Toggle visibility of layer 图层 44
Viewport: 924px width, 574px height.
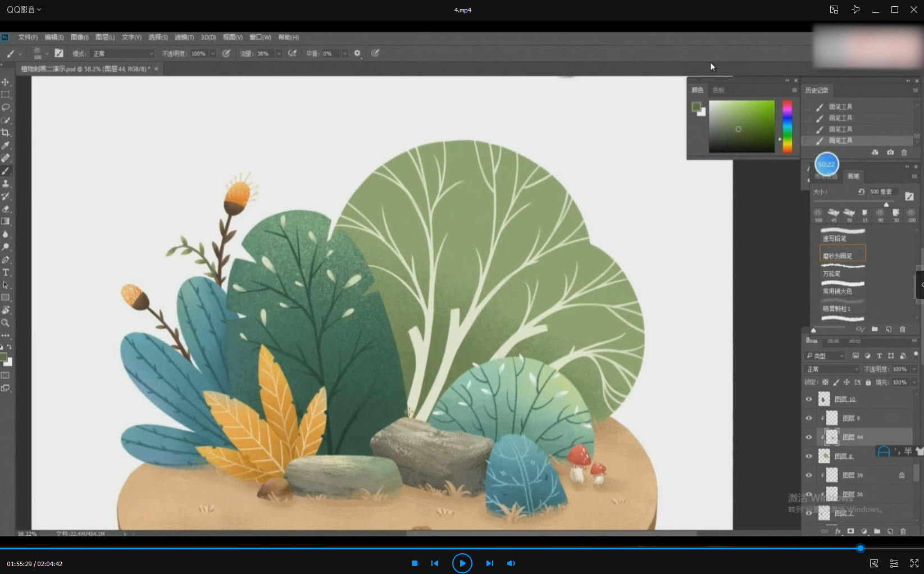[809, 437]
